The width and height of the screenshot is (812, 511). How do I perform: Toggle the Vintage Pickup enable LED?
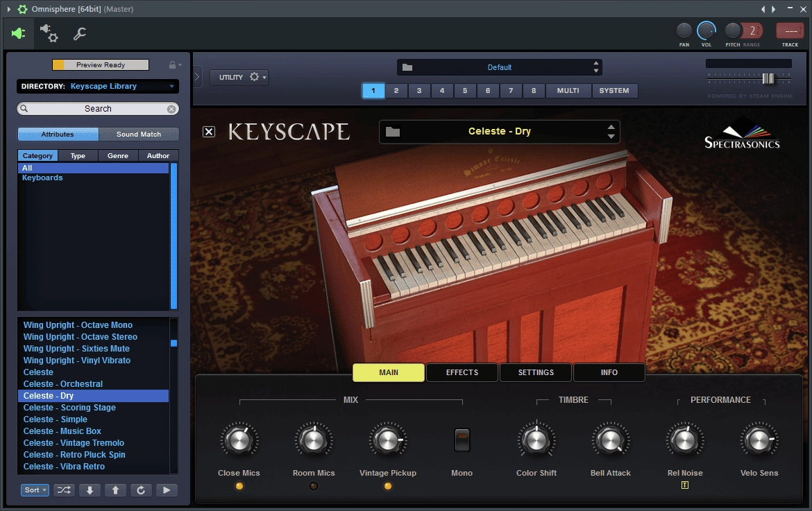coord(388,486)
